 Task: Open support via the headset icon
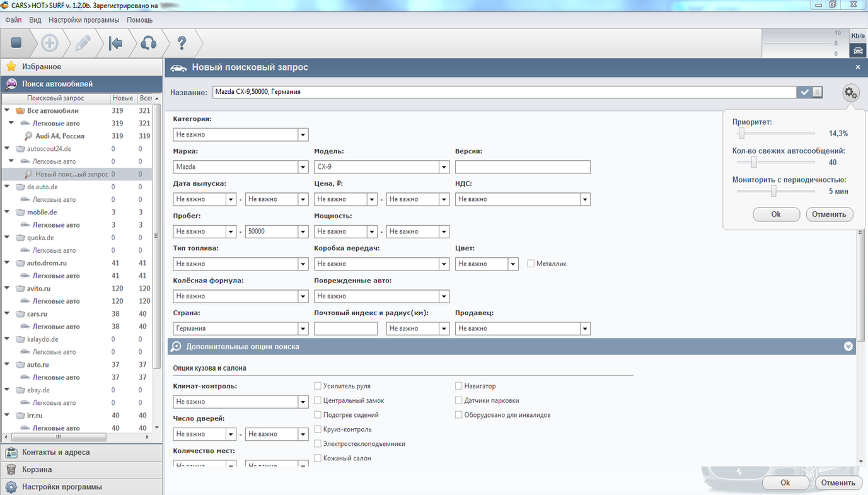point(148,43)
